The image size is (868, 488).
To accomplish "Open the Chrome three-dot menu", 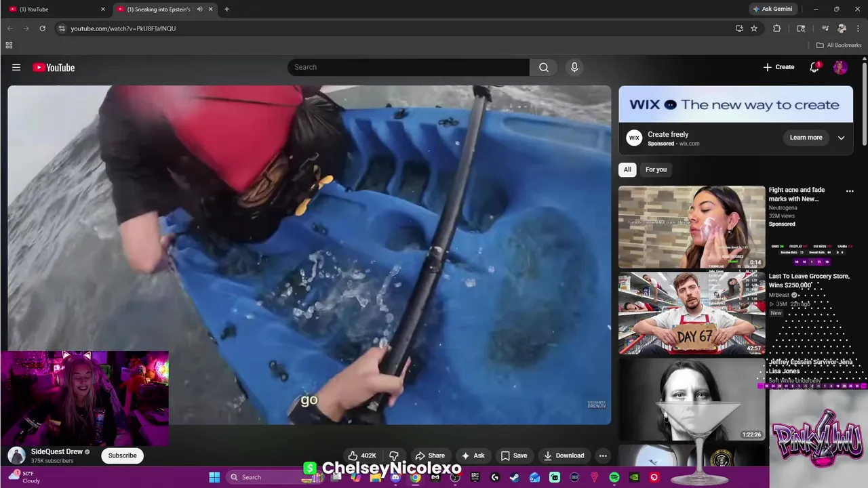I will click(858, 28).
